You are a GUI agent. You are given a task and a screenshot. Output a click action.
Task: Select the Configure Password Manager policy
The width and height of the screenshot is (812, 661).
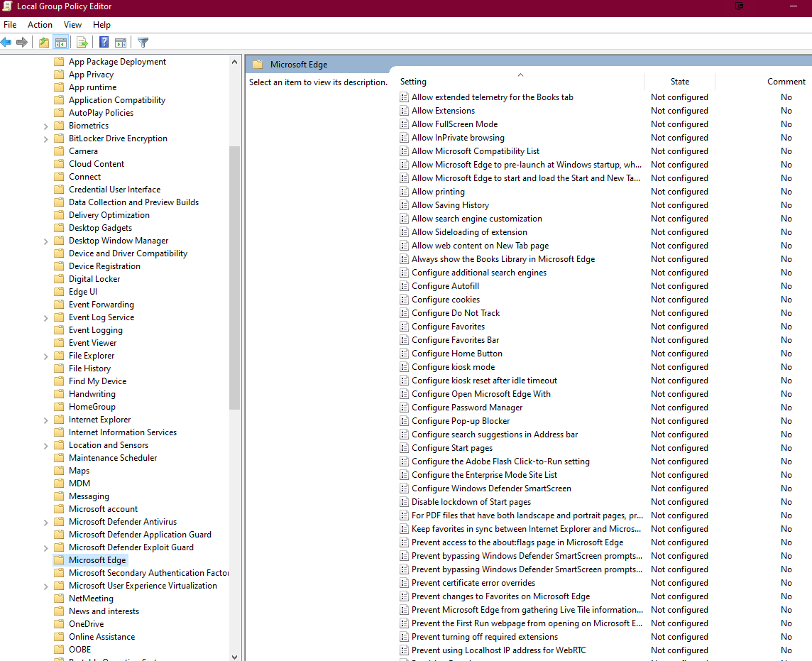467,408
